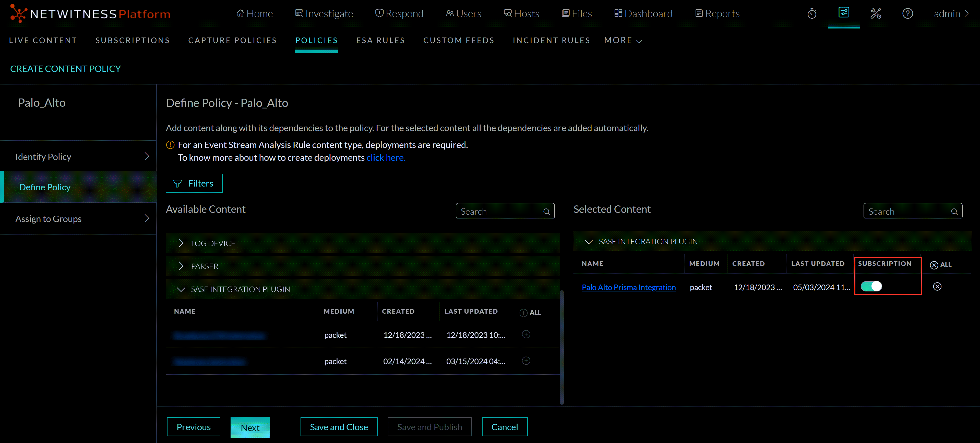Switch to the CUSTOM FEEDS tab
980x443 pixels.
click(459, 40)
